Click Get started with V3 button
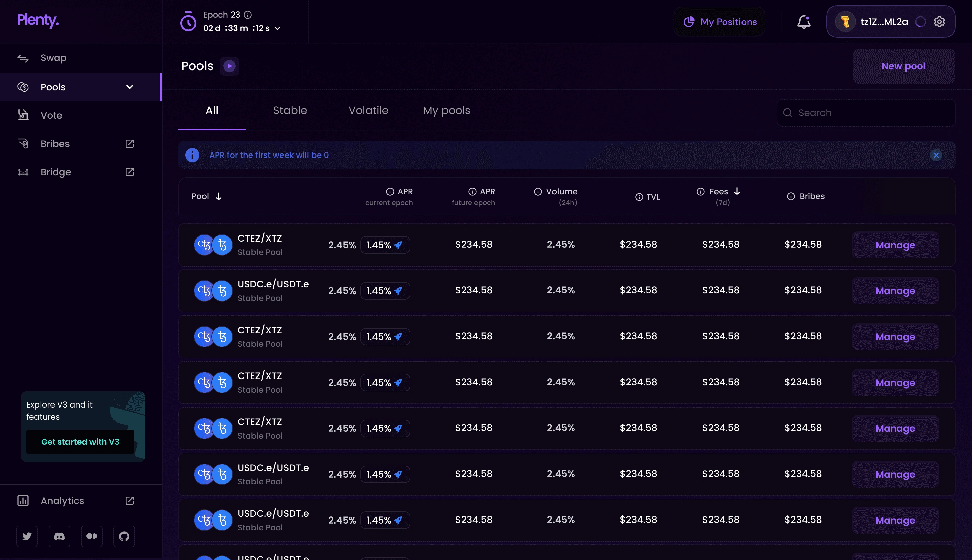 [80, 442]
